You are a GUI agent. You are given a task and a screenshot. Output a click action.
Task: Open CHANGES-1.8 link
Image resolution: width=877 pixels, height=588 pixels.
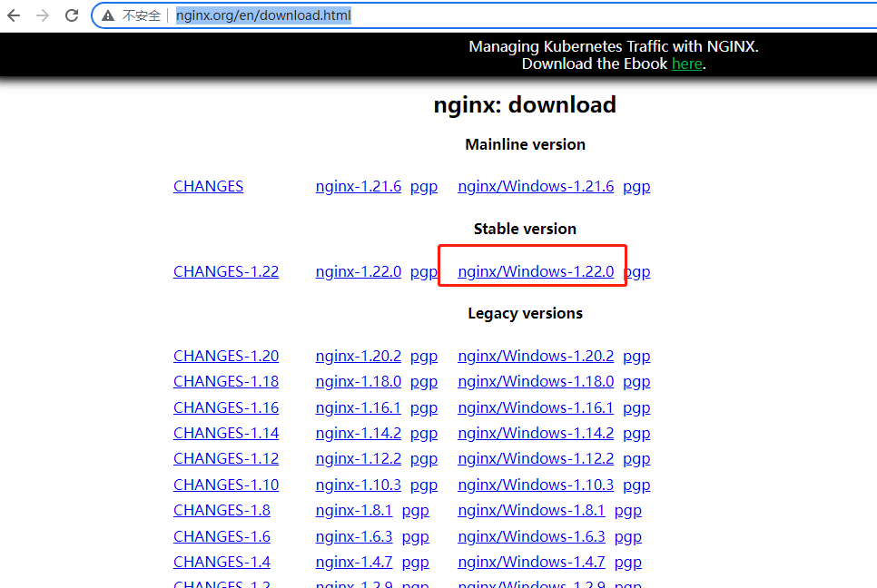click(x=222, y=510)
